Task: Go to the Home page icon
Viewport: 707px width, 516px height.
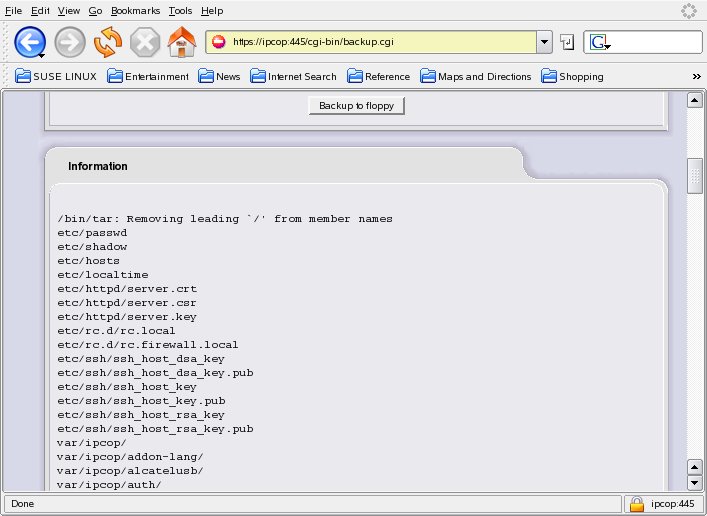Action: 181,42
